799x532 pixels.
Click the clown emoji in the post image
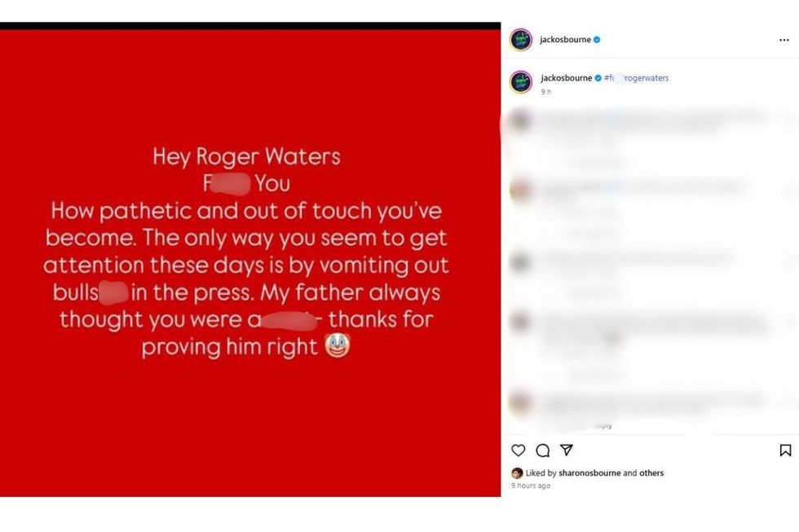(337, 345)
